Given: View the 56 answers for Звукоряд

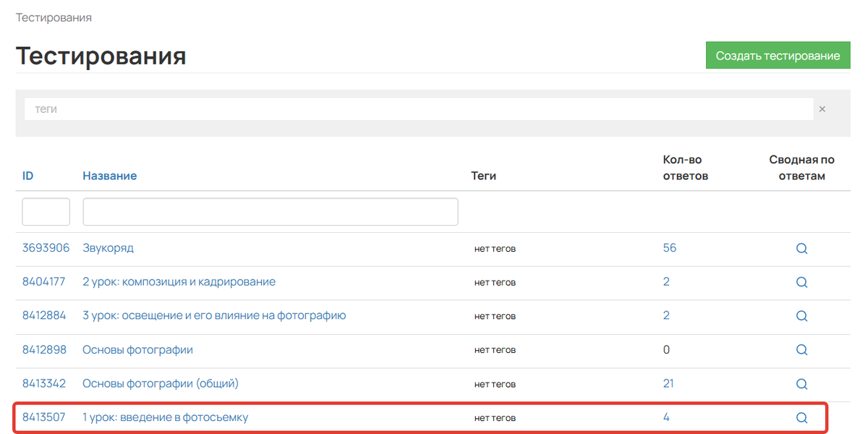Looking at the screenshot, I should point(669,248).
